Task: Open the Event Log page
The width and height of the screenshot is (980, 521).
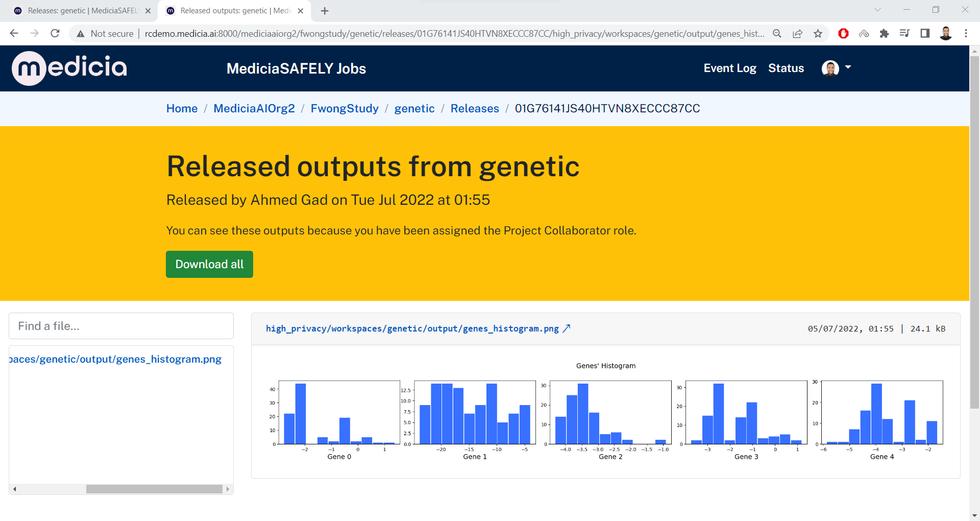Action: [730, 68]
